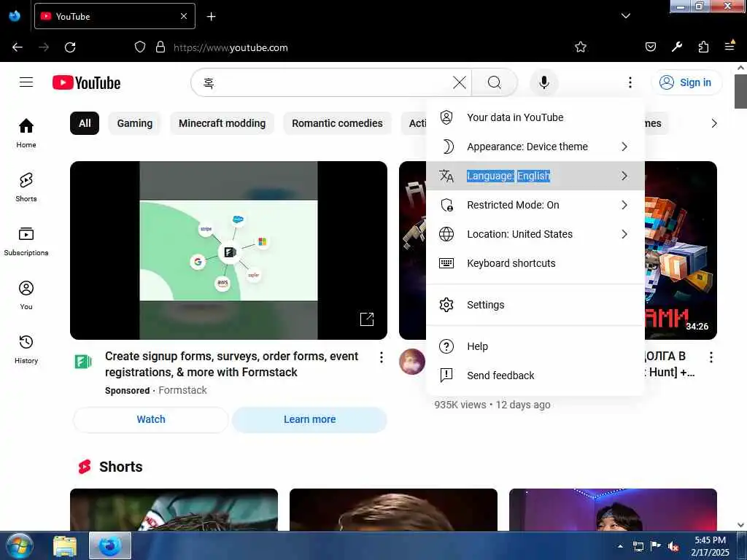The height and width of the screenshot is (560, 747).
Task: Expand the Location: United States submenu arrow
Action: pyautogui.click(x=624, y=234)
